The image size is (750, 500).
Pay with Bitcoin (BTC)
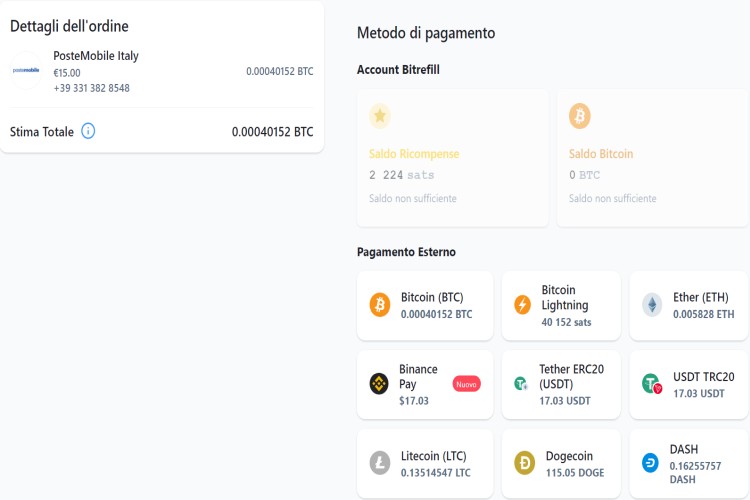pyautogui.click(x=425, y=305)
